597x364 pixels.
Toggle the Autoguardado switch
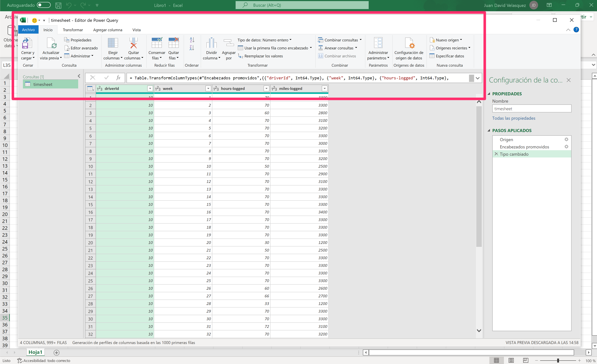click(x=44, y=5)
